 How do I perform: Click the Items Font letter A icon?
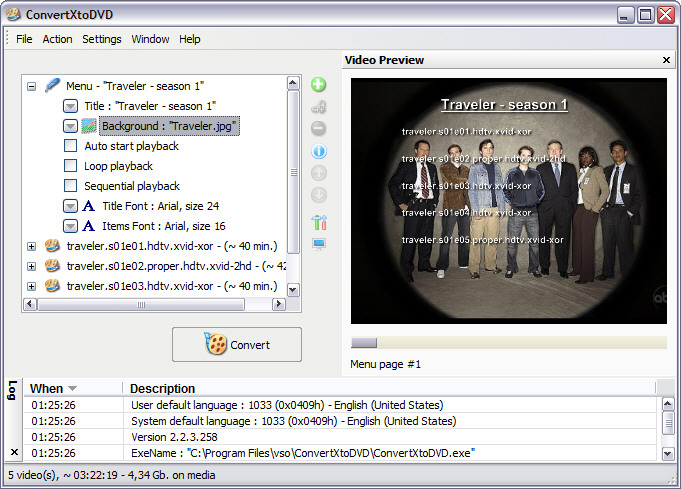click(x=89, y=226)
